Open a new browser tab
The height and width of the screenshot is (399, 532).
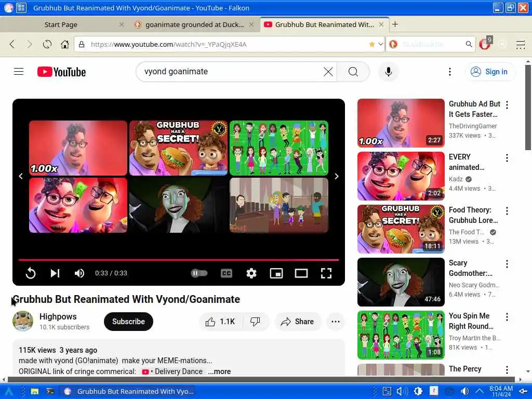(395, 24)
